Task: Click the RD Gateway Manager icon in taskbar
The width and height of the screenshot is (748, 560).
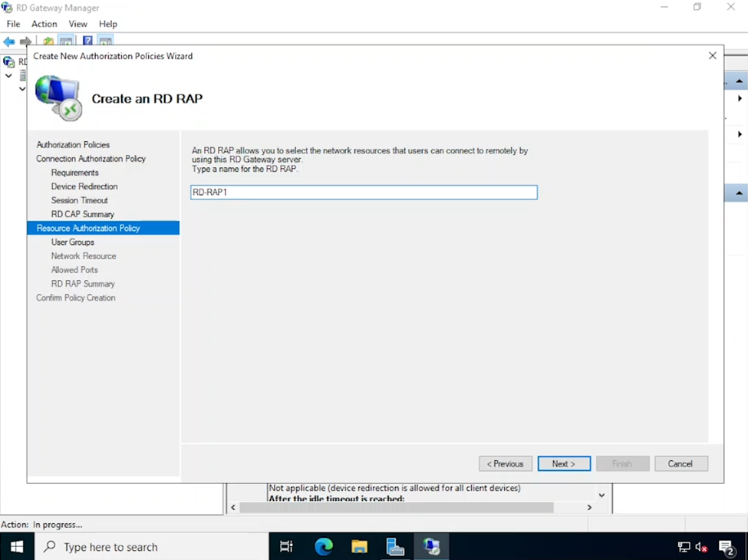Action: point(431,546)
